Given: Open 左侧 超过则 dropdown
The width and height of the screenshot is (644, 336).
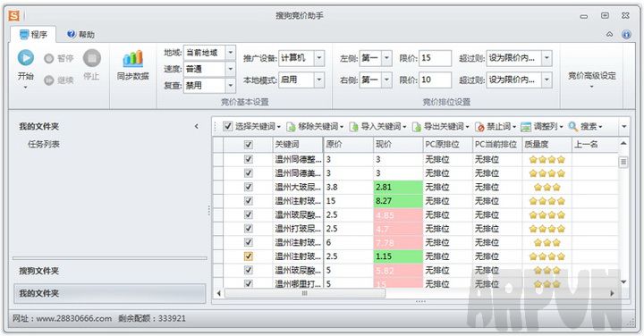Looking at the screenshot, I should tap(547, 58).
